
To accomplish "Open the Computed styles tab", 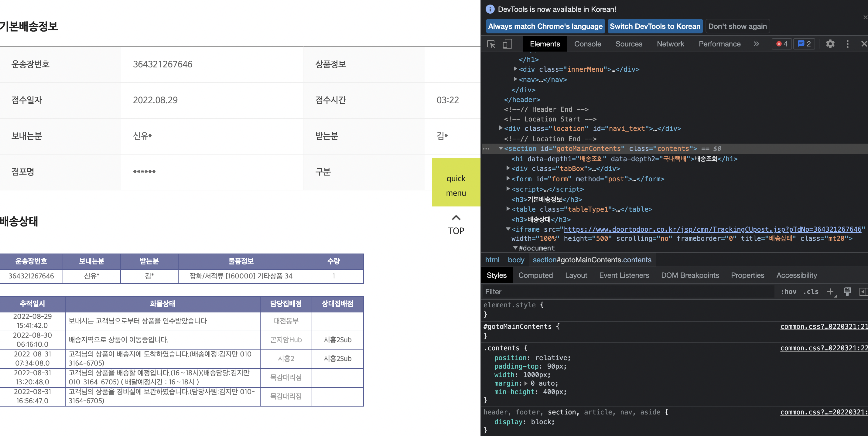I will click(535, 275).
